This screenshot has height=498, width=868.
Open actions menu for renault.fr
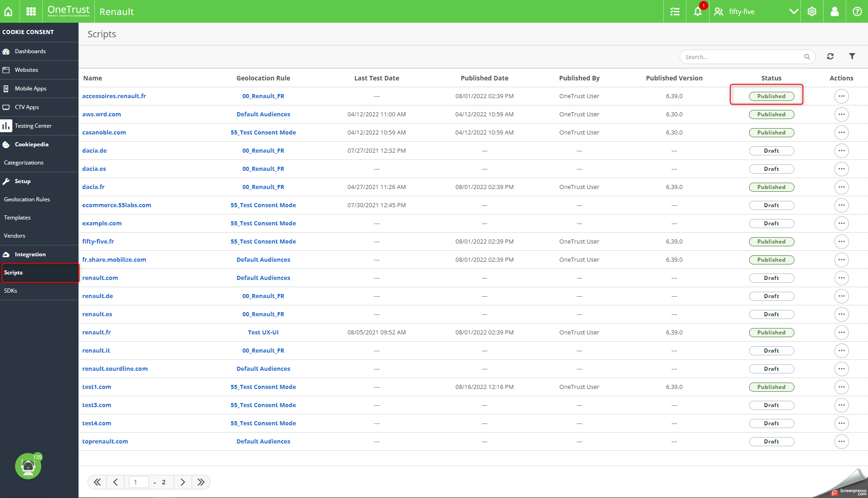click(x=841, y=333)
